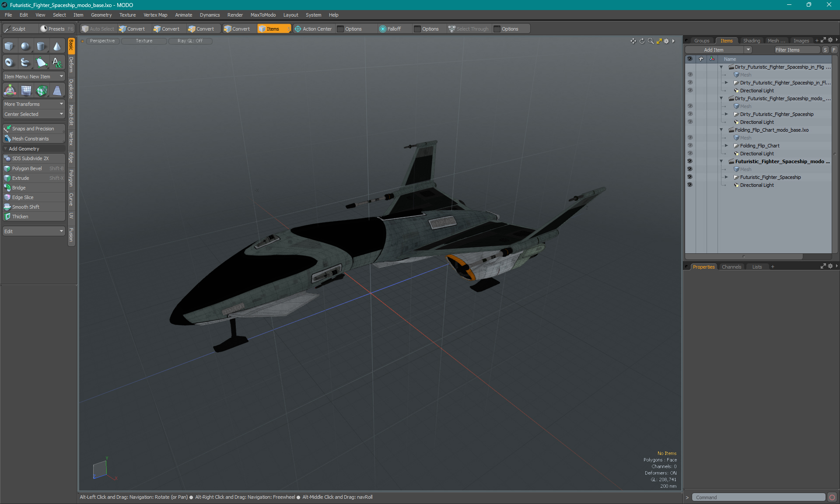Open the Item Menu: New Item dropdown

pyautogui.click(x=34, y=77)
